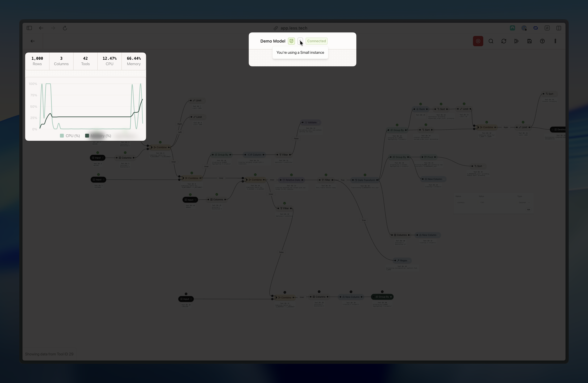Go back with the app's left arrow
Screen dimensions: 588x383
33,41
